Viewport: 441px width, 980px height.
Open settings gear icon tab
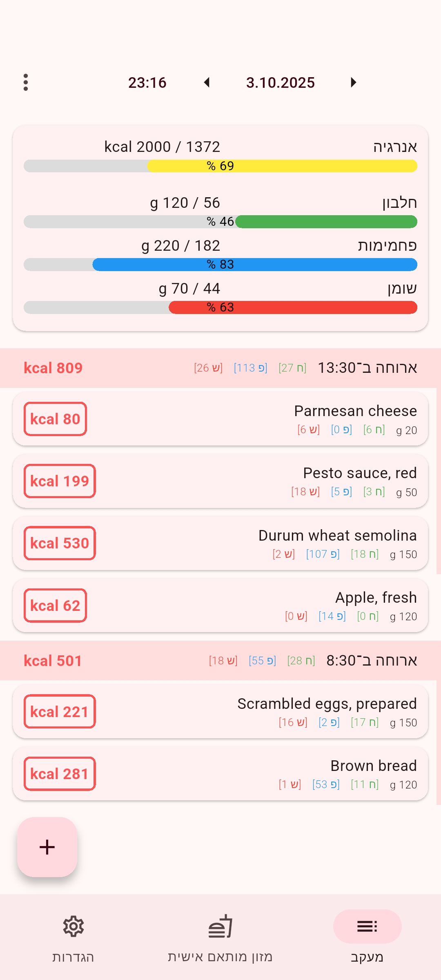(x=73, y=927)
